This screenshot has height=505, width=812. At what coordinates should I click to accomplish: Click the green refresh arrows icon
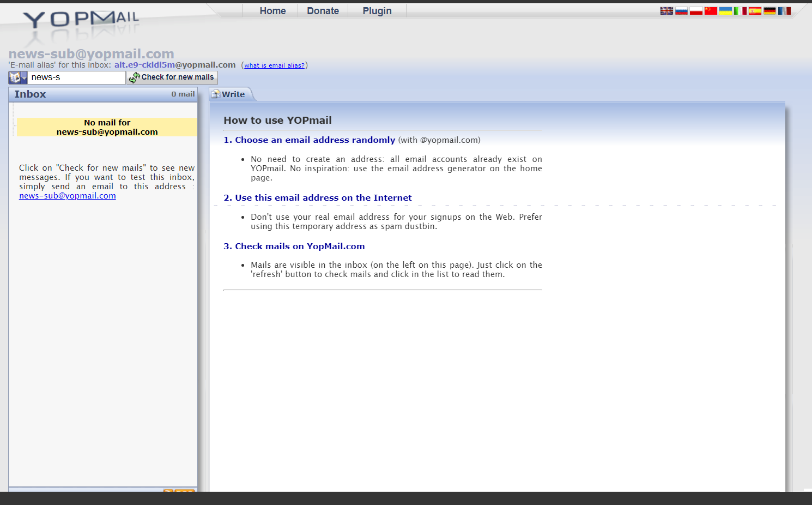click(x=134, y=77)
